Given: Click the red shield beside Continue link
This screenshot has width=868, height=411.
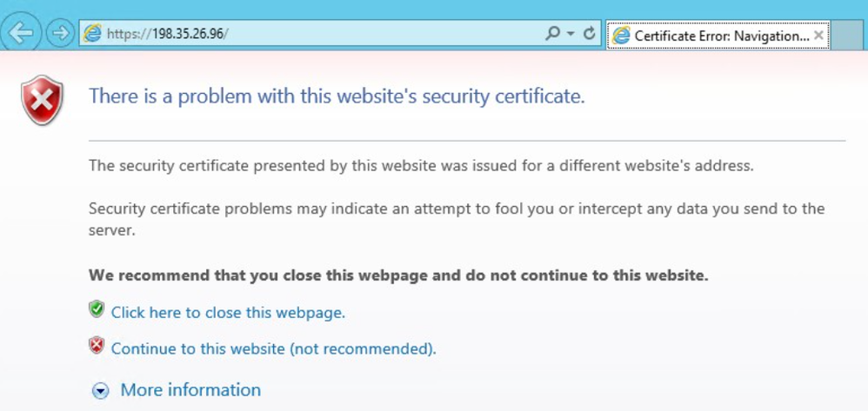Looking at the screenshot, I should point(97,346).
